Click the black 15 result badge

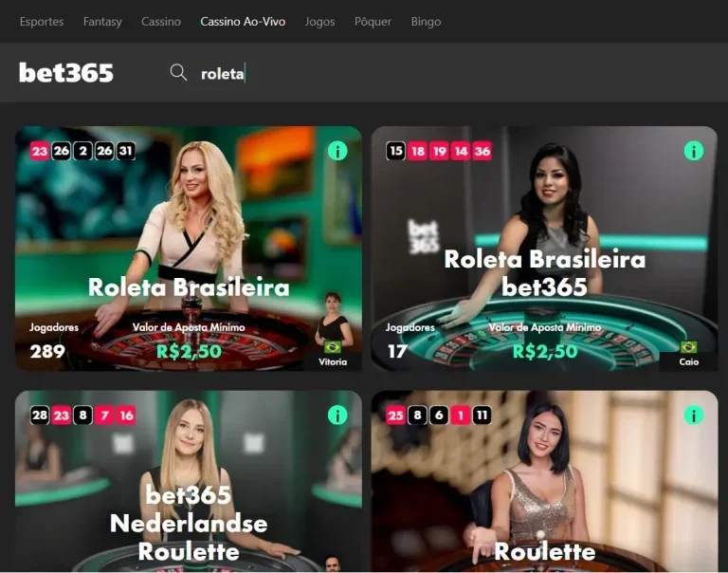pyautogui.click(x=395, y=151)
